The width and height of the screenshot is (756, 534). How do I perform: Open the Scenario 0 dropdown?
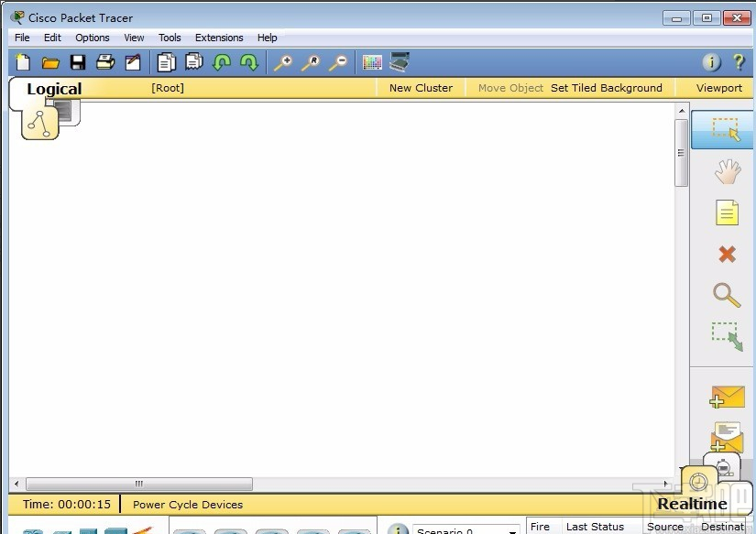coord(466,529)
